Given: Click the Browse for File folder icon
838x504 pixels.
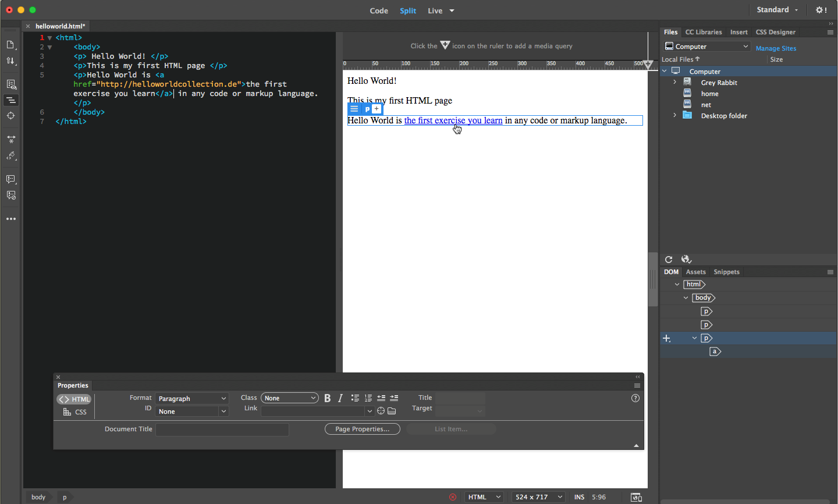Looking at the screenshot, I should (392, 411).
